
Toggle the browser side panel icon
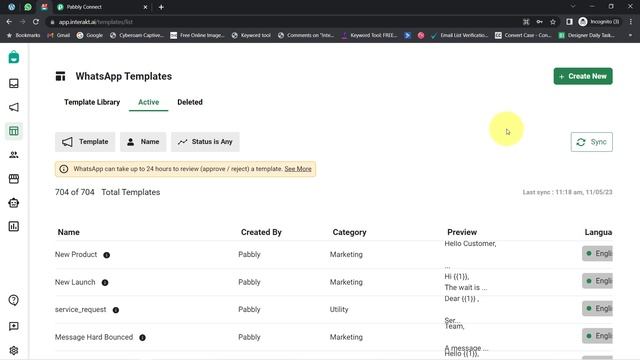569,22
